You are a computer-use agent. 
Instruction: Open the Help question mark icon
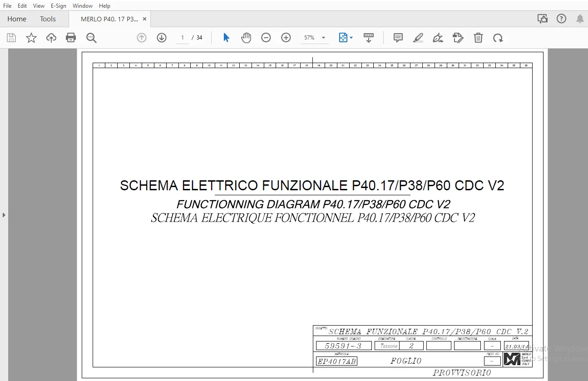pos(562,19)
